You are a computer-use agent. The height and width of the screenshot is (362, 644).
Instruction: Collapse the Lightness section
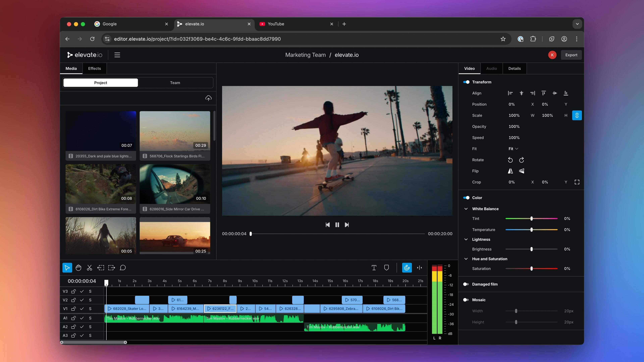coord(466,239)
